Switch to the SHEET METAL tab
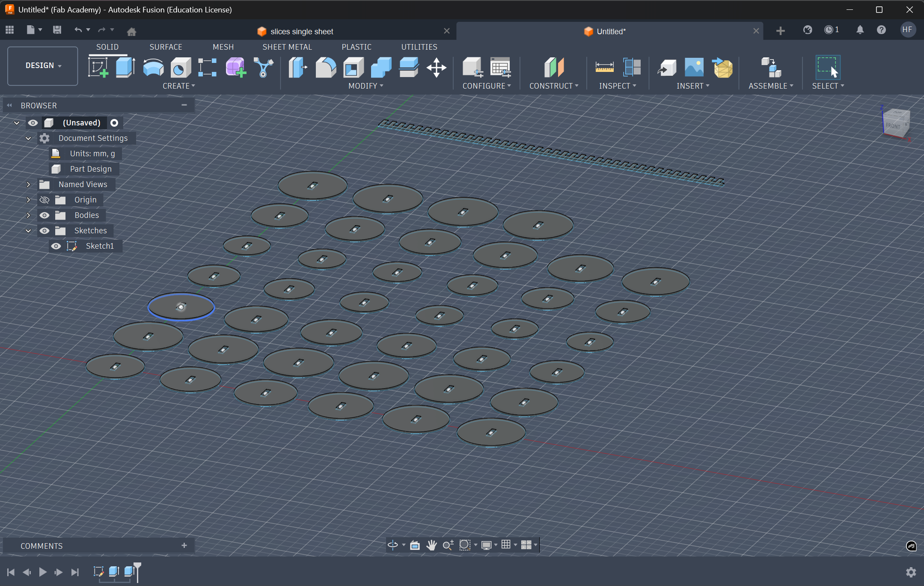The height and width of the screenshot is (586, 924). click(x=287, y=47)
